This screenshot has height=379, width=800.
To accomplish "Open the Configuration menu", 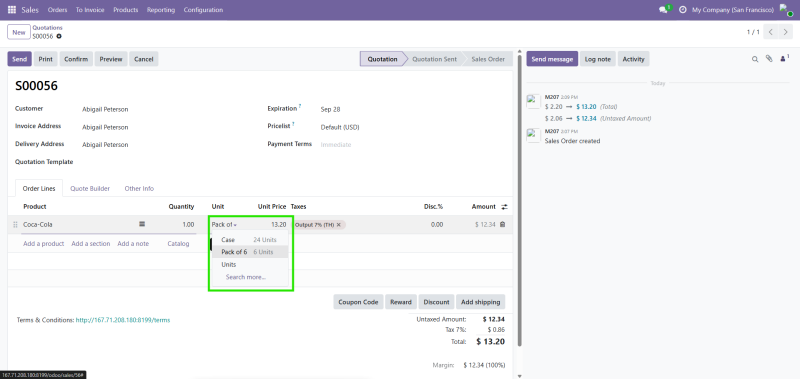I will click(x=203, y=10).
